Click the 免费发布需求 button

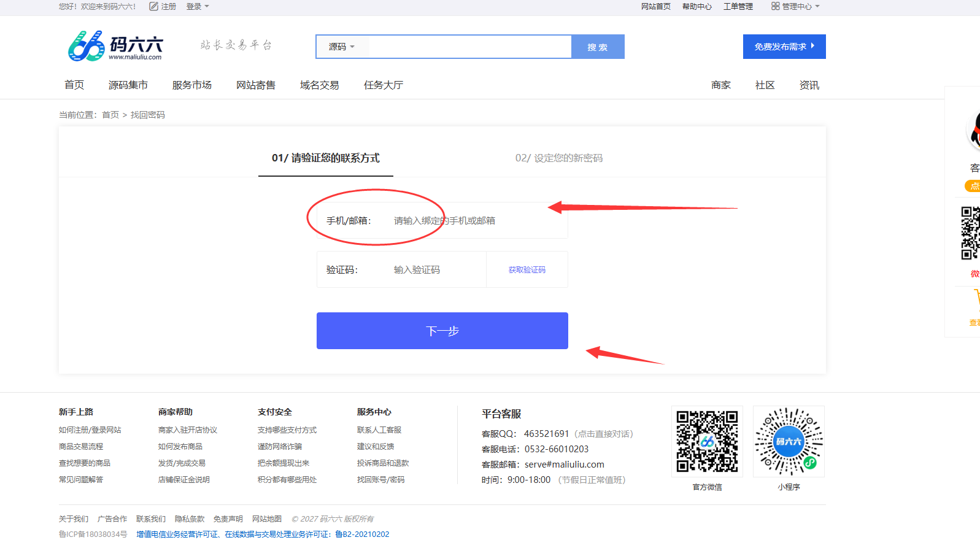tap(784, 47)
